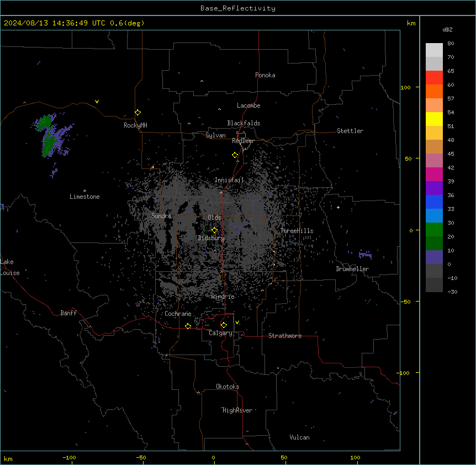Click the -30 value on dBZ legend
This screenshot has width=476, height=465.
coord(452,292)
